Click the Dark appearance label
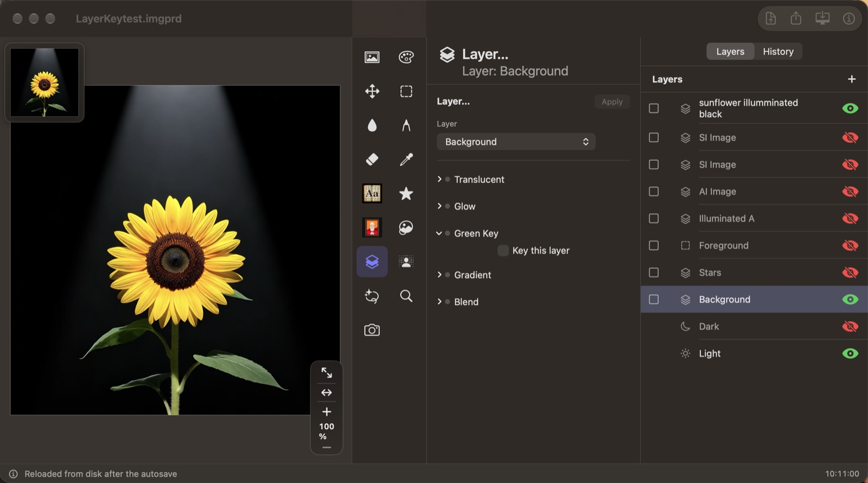 click(x=709, y=326)
